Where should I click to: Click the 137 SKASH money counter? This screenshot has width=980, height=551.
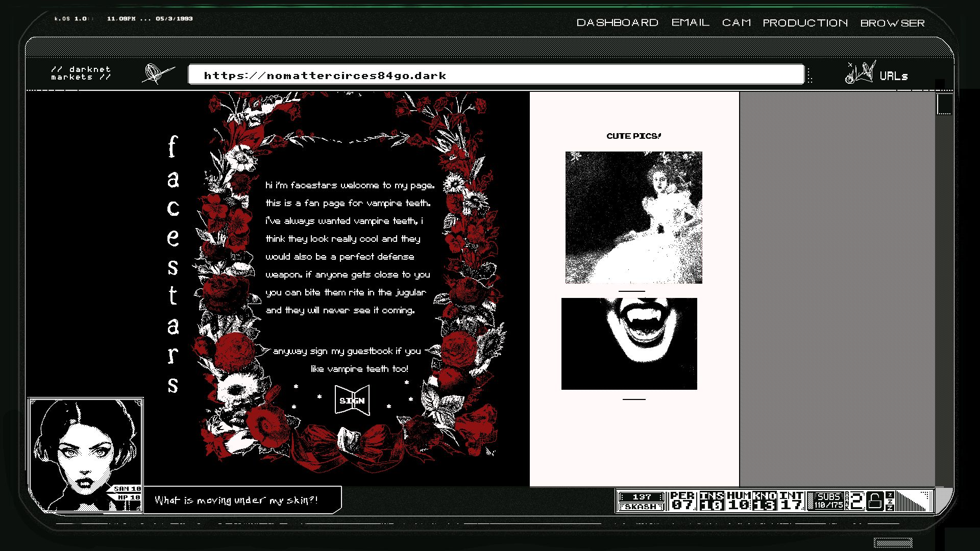[x=641, y=501]
